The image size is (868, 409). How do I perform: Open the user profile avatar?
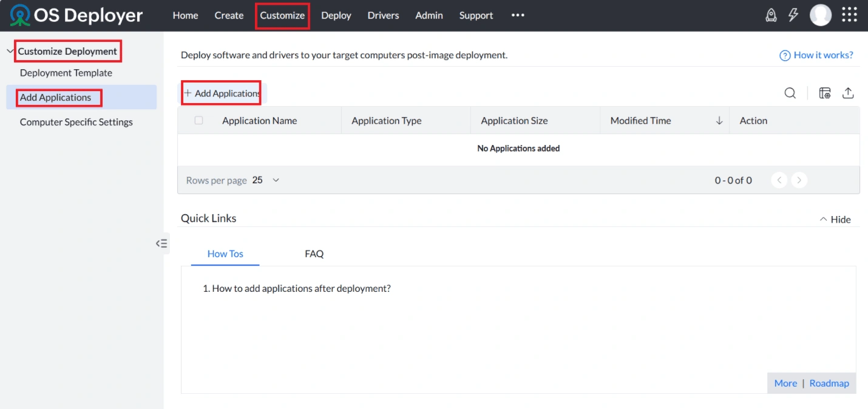tap(821, 15)
